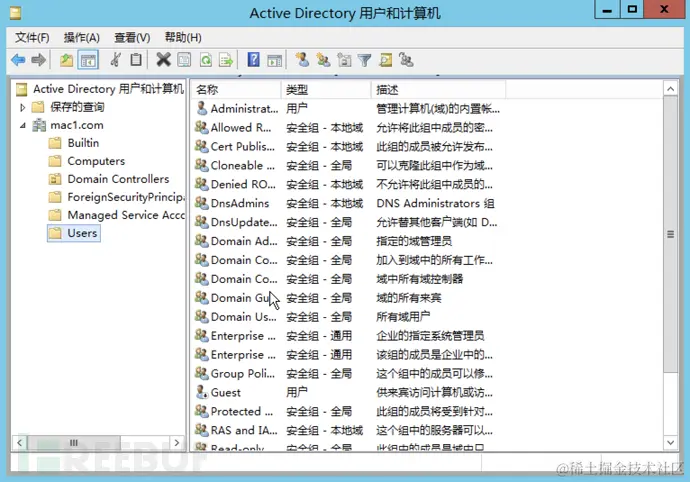Select the Allowed R... group row
Image resolution: width=690 pixels, height=482 pixels.
[x=347, y=127]
